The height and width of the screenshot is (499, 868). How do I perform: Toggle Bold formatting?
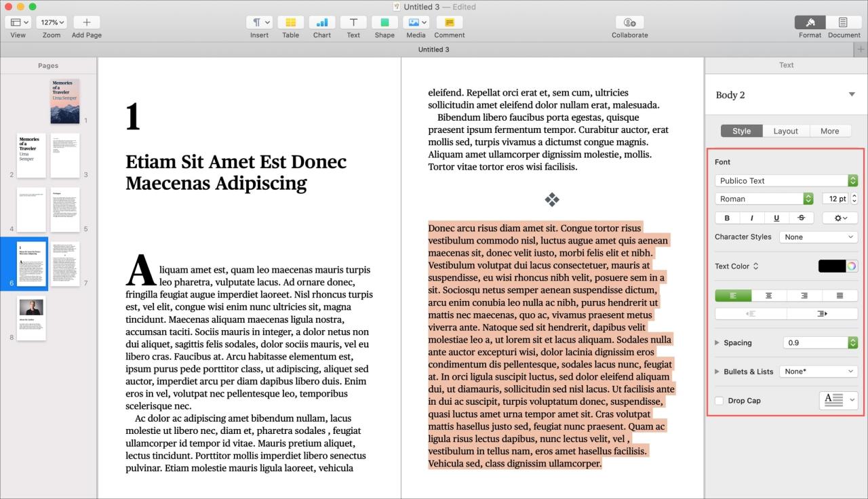pos(728,218)
